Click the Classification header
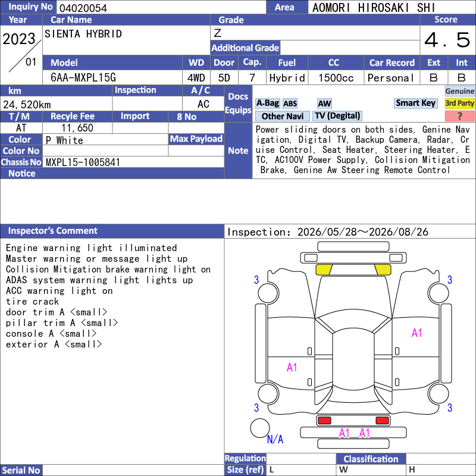Screen dimensions: 476x476 tap(371, 459)
